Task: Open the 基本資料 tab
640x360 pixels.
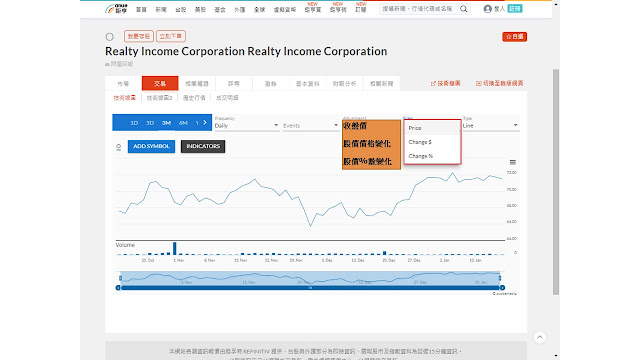Action: point(307,83)
